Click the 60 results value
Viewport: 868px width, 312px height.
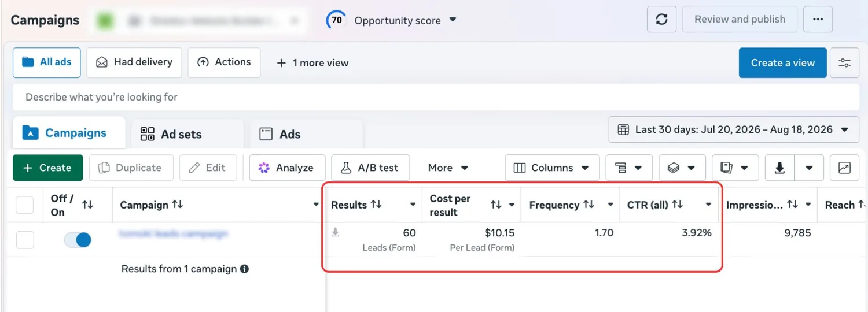point(409,233)
